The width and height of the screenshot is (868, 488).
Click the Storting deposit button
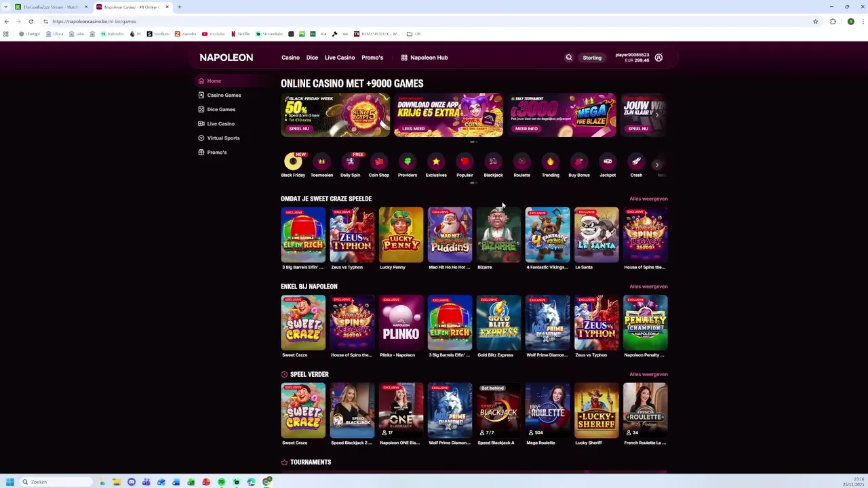592,58
